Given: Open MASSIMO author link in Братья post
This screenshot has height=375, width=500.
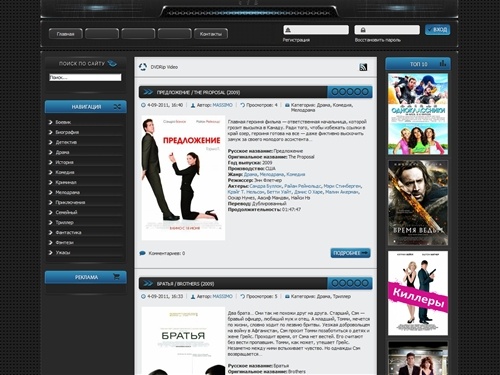Looking at the screenshot, I should pos(222,296).
